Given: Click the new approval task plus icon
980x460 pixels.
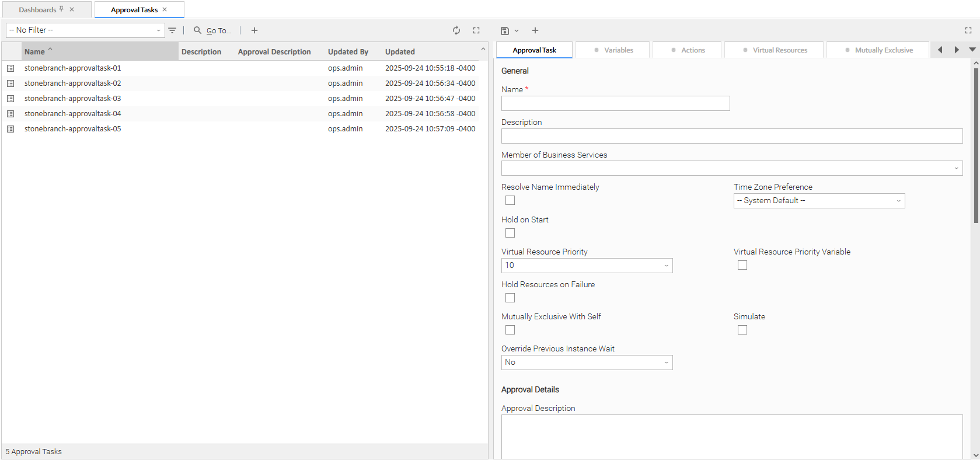Looking at the screenshot, I should point(254,30).
